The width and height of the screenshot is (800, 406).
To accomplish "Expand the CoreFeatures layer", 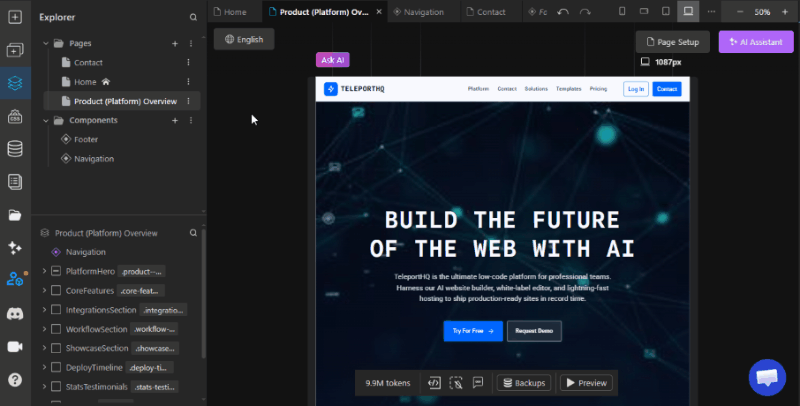I will click(x=44, y=291).
